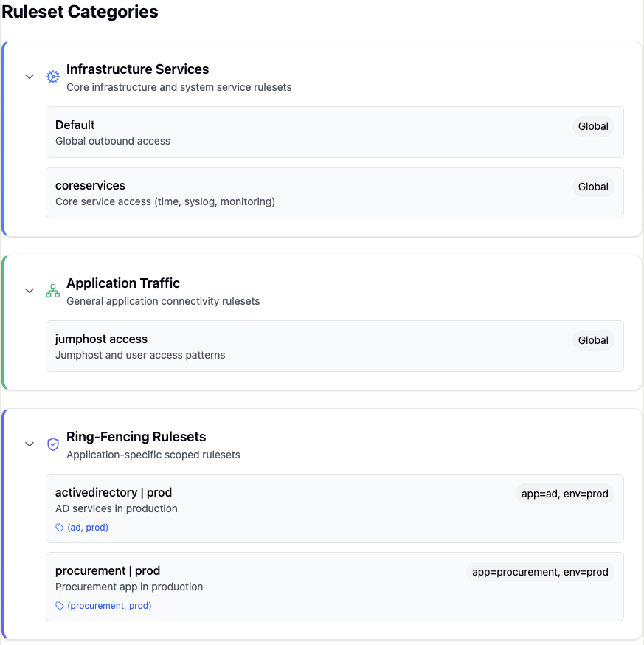Follow the (ad, prod) label link
644x645 pixels.
point(88,528)
